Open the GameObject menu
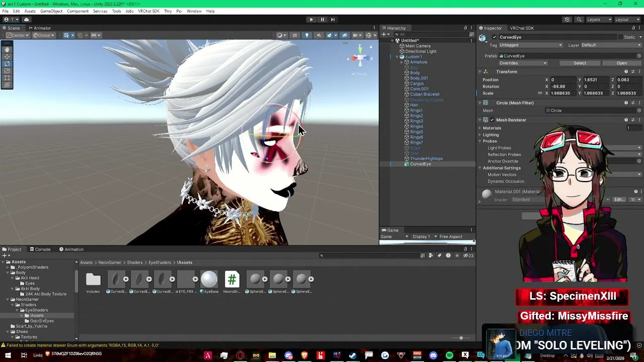Image resolution: width=644 pixels, height=362 pixels. point(51,11)
